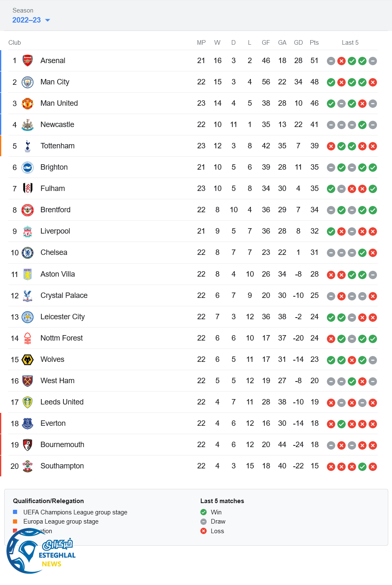The image size is (392, 585).
Task: Open the Brighton team link
Action: coord(54,167)
